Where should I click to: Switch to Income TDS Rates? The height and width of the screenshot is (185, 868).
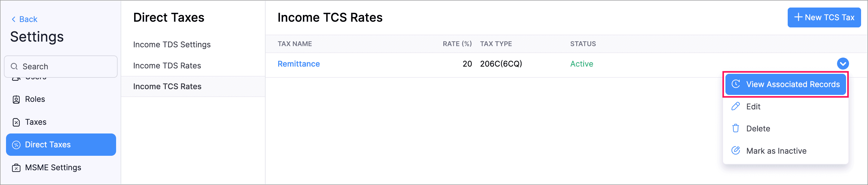tap(167, 65)
